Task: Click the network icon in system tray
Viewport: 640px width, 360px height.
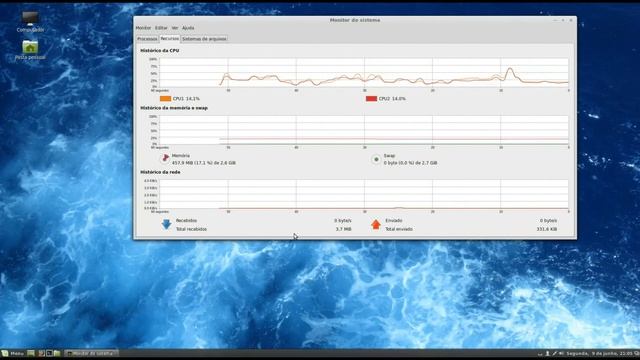Action: point(554,353)
